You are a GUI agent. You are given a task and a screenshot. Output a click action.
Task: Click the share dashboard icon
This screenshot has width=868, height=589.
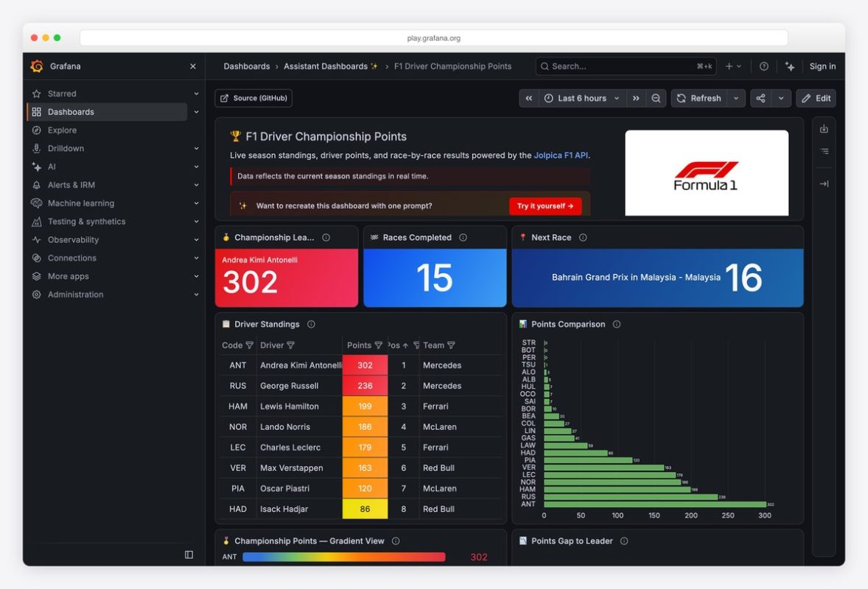tap(760, 98)
